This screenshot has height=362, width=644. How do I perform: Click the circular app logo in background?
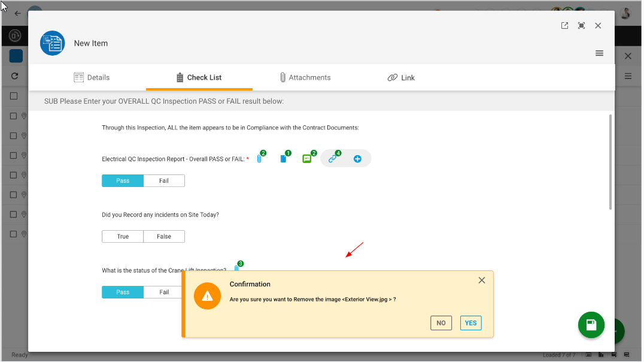pos(15,36)
